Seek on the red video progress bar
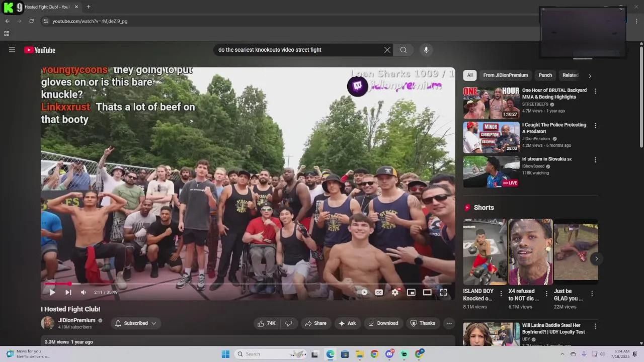 pos(248,284)
